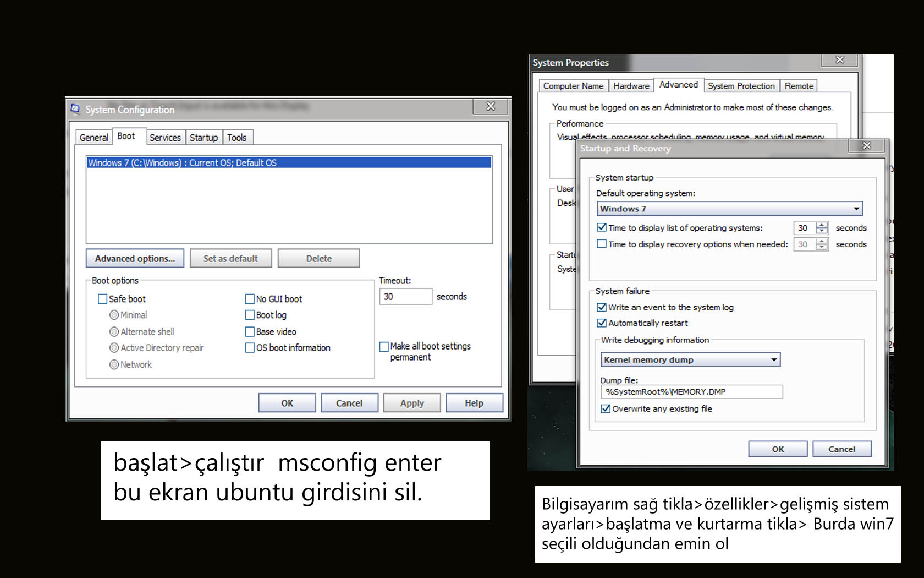
Task: Increase OS list display time spinner
Action: pos(822,225)
